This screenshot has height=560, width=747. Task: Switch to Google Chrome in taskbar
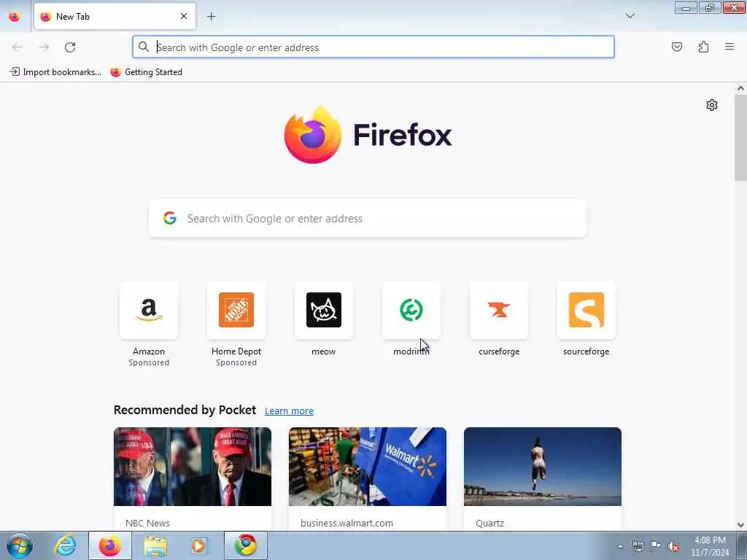(245, 545)
